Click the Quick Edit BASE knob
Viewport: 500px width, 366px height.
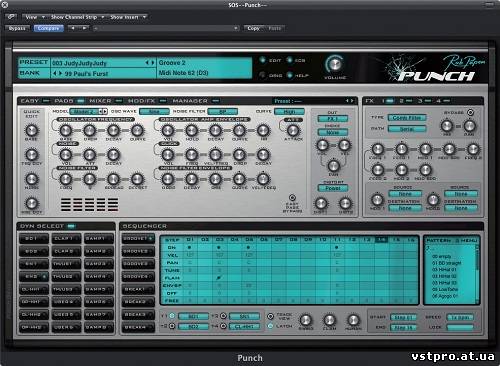point(31,130)
